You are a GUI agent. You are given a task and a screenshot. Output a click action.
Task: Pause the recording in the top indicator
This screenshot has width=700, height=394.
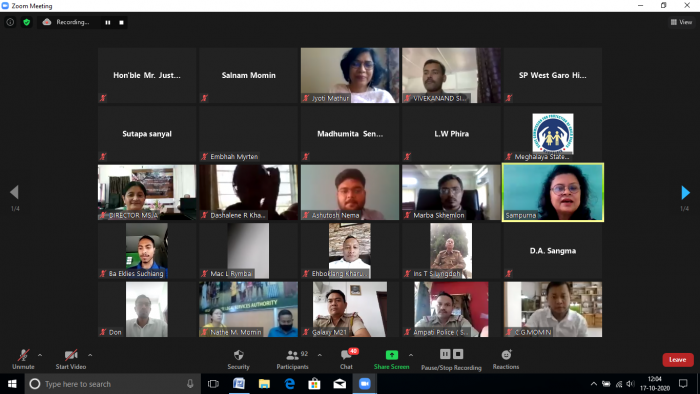tap(108, 22)
